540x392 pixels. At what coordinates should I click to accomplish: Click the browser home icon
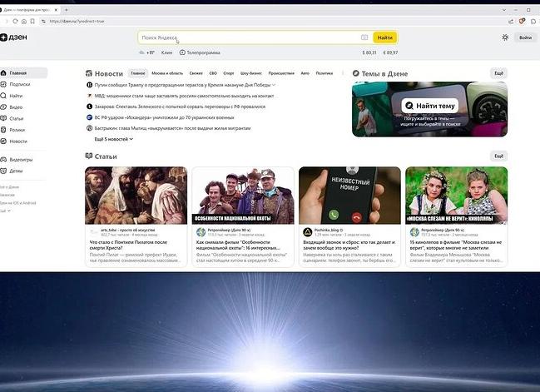click(x=24, y=22)
